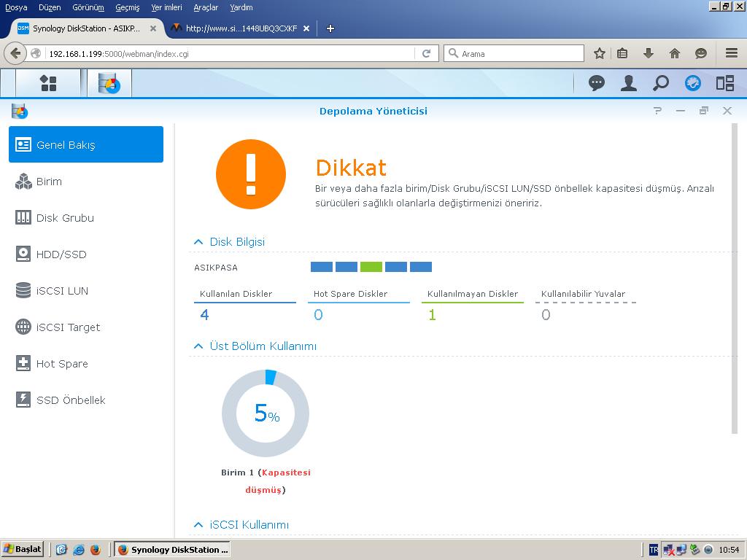
Task: Click the green unused disk block
Action: 371,267
